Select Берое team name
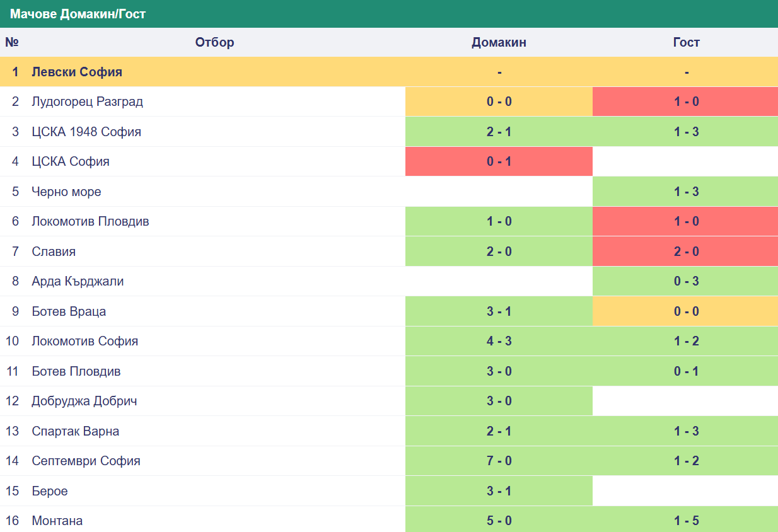Viewport: 778px width, 532px height. (49, 491)
